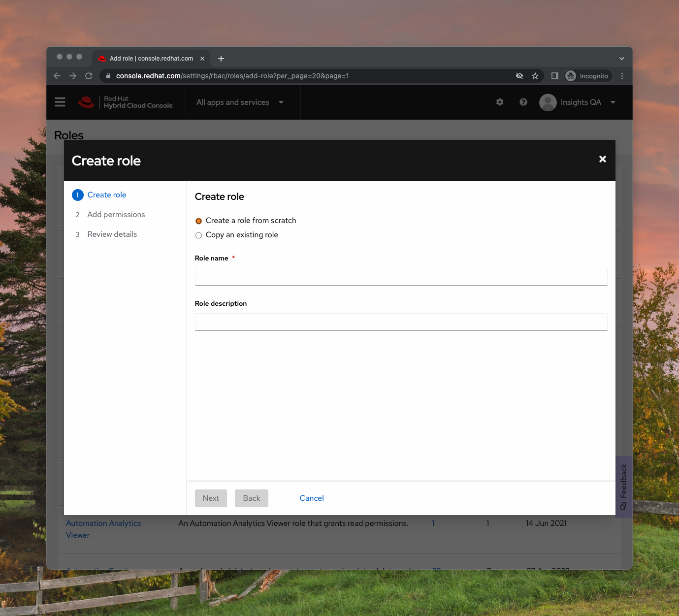
Task: Click the Next button
Action: (211, 498)
